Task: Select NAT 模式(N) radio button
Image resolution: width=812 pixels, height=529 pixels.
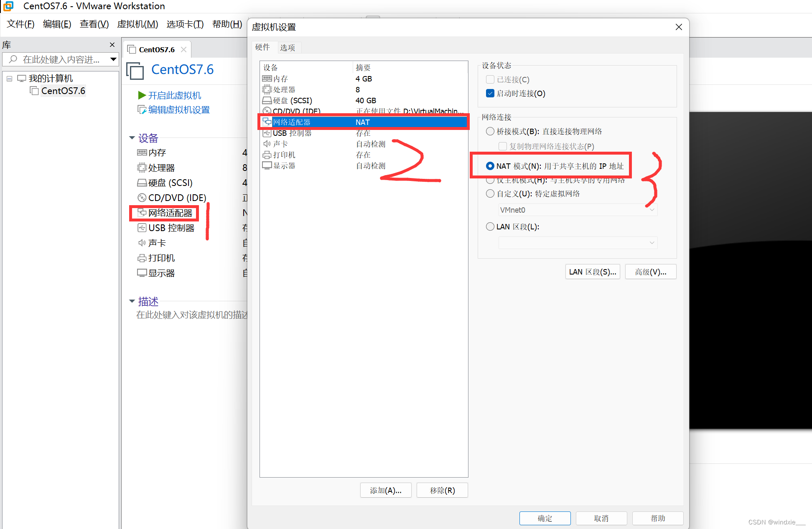Action: pos(490,166)
